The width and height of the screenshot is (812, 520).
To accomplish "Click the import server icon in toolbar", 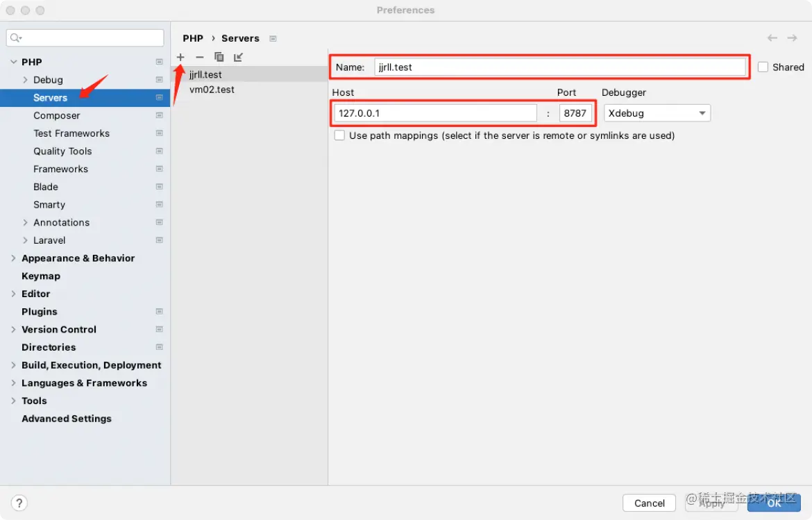I will (238, 57).
